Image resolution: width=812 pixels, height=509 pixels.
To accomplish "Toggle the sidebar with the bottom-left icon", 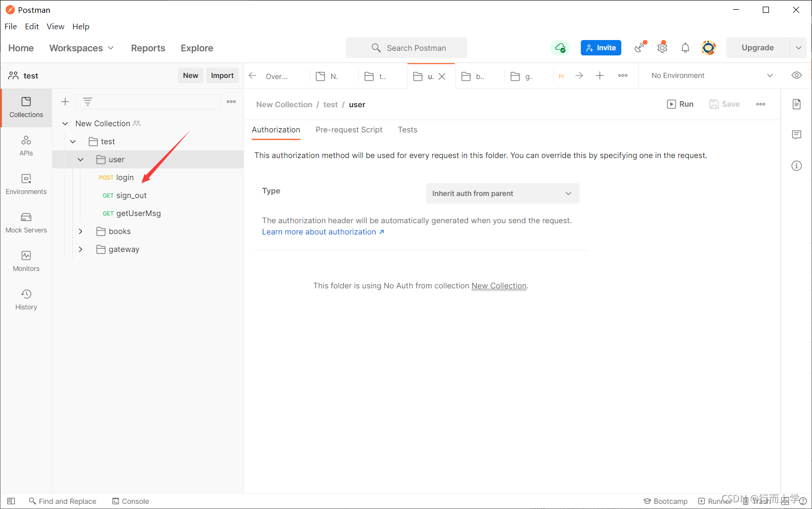I will (x=11, y=501).
